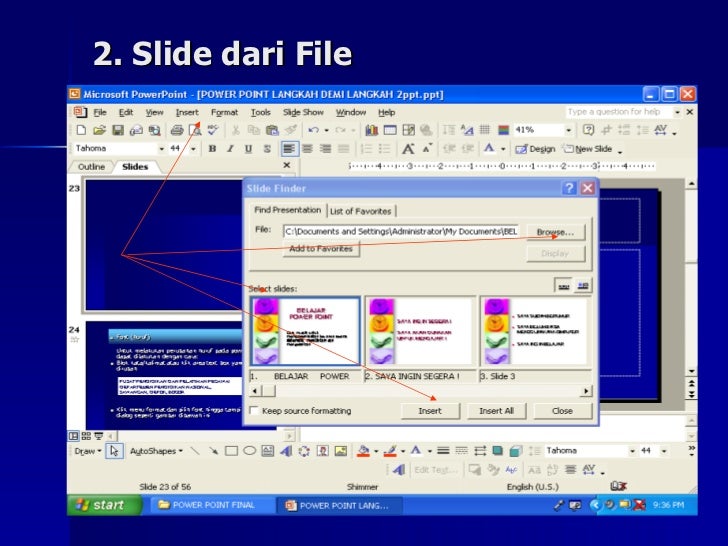Click the Font Color A icon on Drawing toolbar
Viewport: 728px width, 546px height.
pos(416,451)
